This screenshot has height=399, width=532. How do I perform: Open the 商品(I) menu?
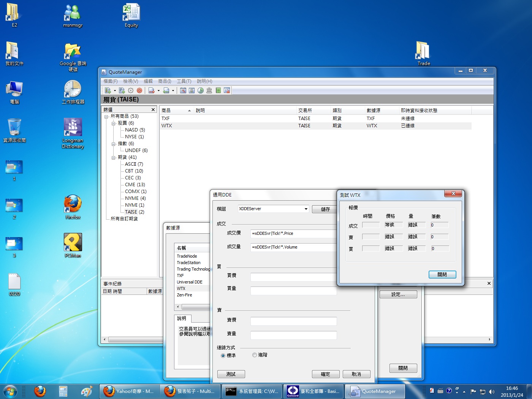pyautogui.click(x=165, y=81)
